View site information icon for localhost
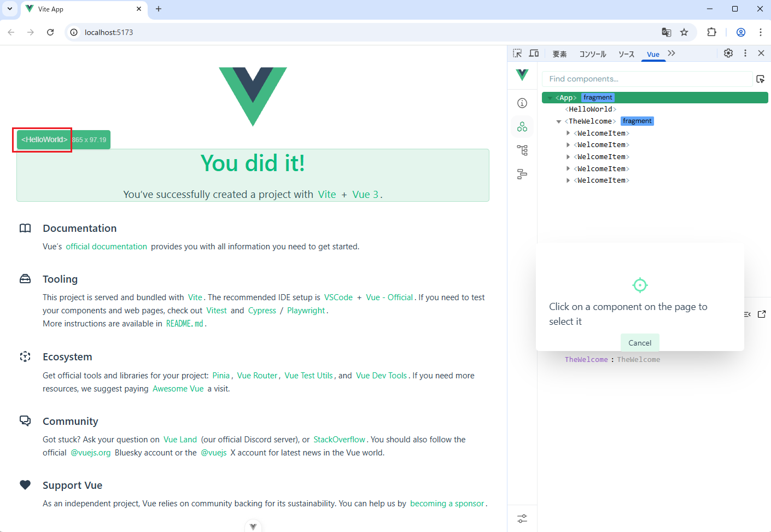771x532 pixels. coord(74,32)
